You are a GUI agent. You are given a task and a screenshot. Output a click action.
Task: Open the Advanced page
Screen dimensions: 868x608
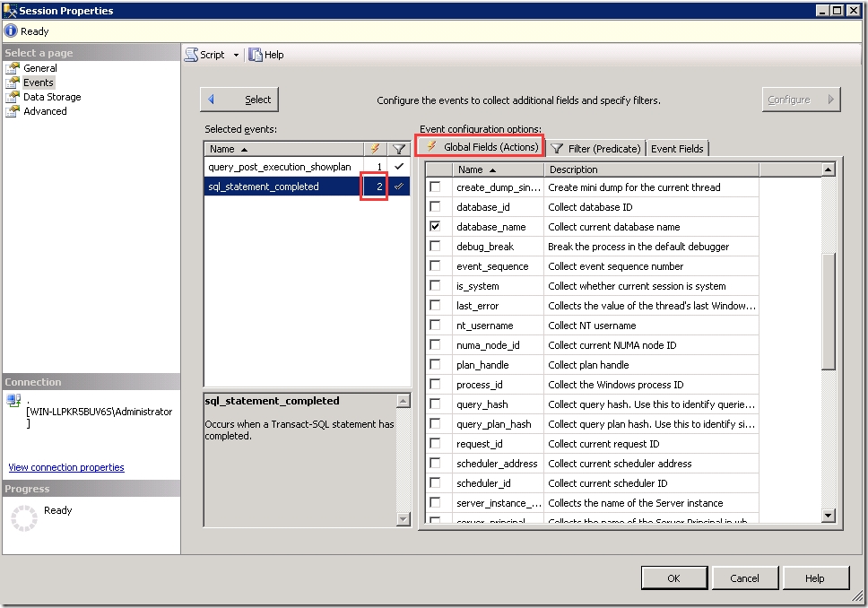pos(45,111)
